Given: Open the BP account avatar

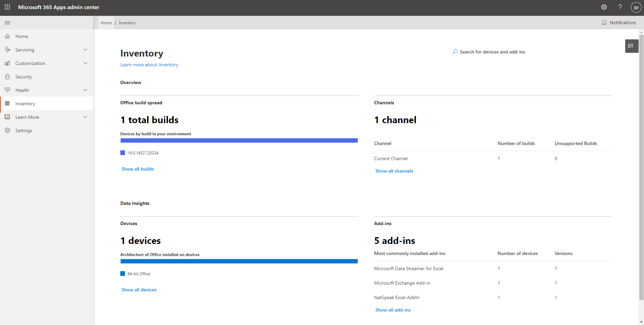Looking at the screenshot, I should point(636,7).
